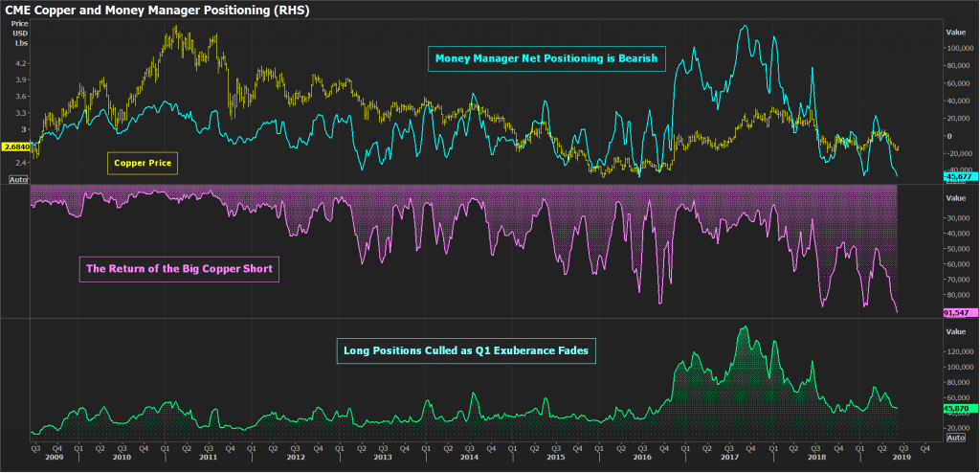980x473 pixels.
Task: Click 'The Return of the Big Copper Short' annotation
Action: 179,269
